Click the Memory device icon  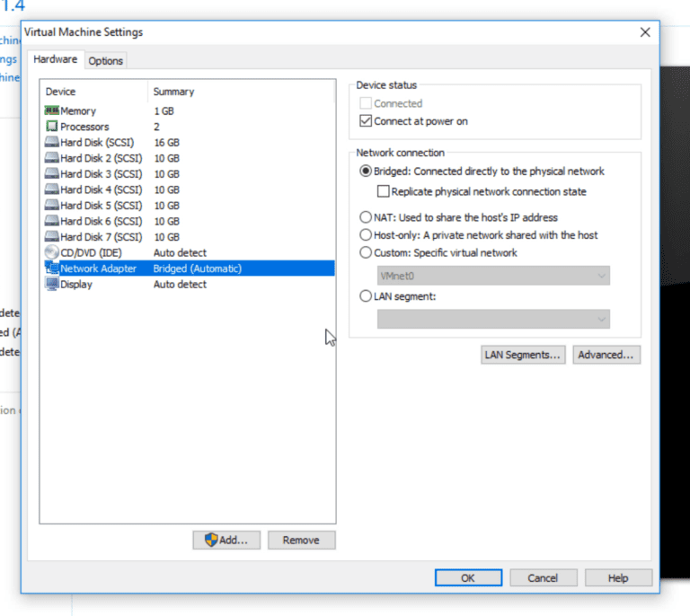point(51,111)
